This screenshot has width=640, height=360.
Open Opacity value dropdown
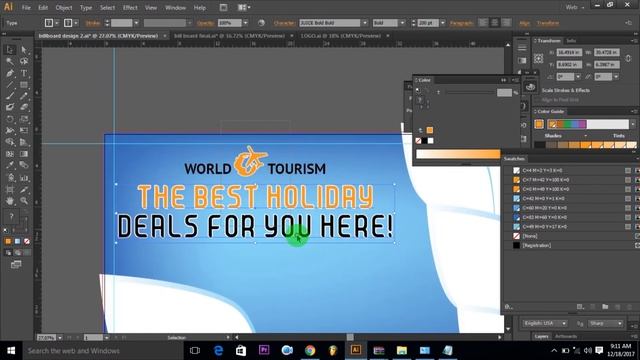coord(245,23)
